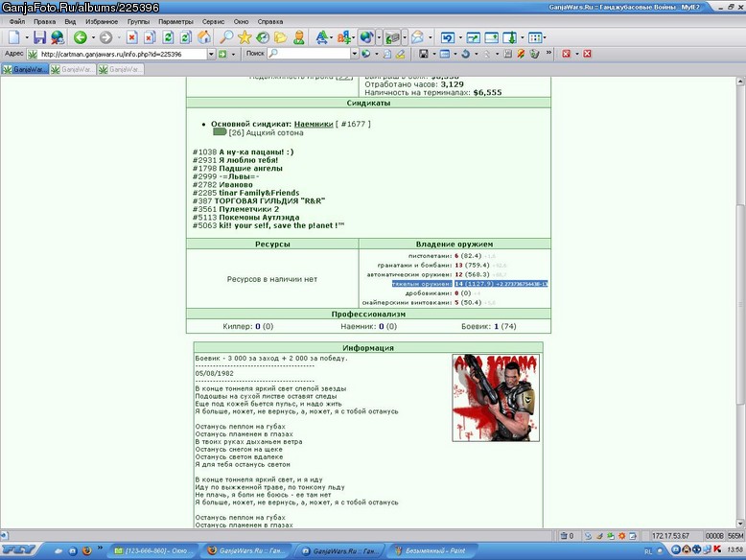Click the highlight search terms icon

[401, 55]
